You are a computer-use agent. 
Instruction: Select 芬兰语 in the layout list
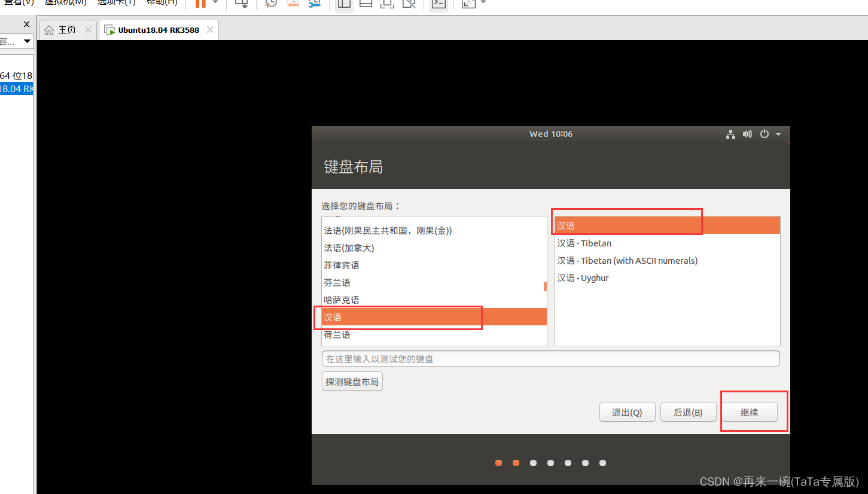click(x=434, y=282)
